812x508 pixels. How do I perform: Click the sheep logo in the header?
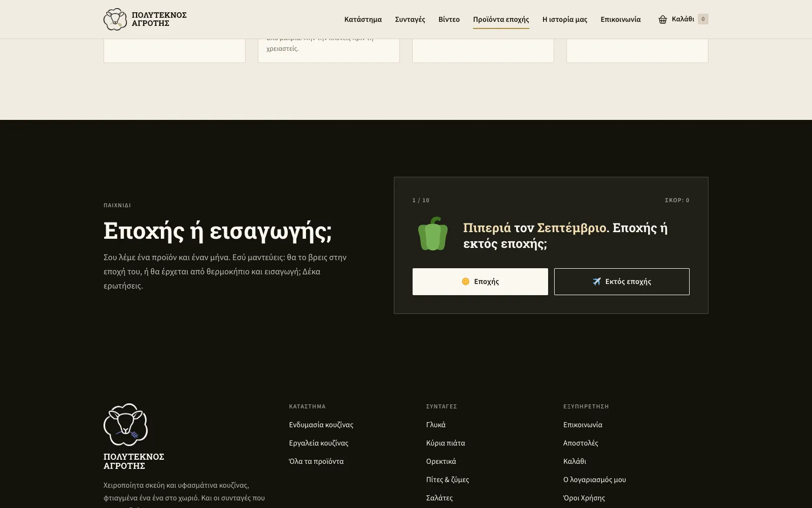point(115,19)
